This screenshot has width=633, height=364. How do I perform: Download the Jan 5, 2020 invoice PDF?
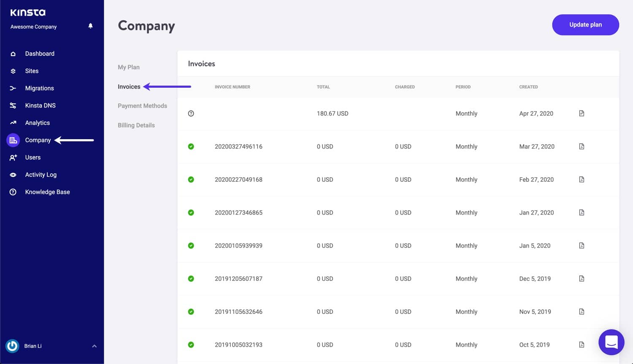[x=582, y=245]
